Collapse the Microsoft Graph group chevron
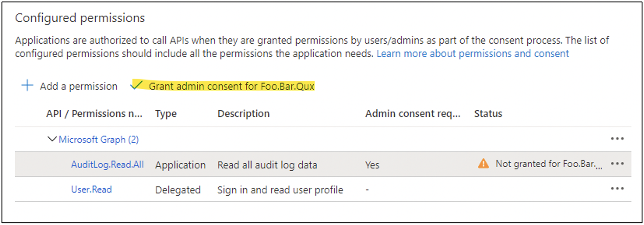Image resolution: width=644 pixels, height=225 pixels. point(52,139)
